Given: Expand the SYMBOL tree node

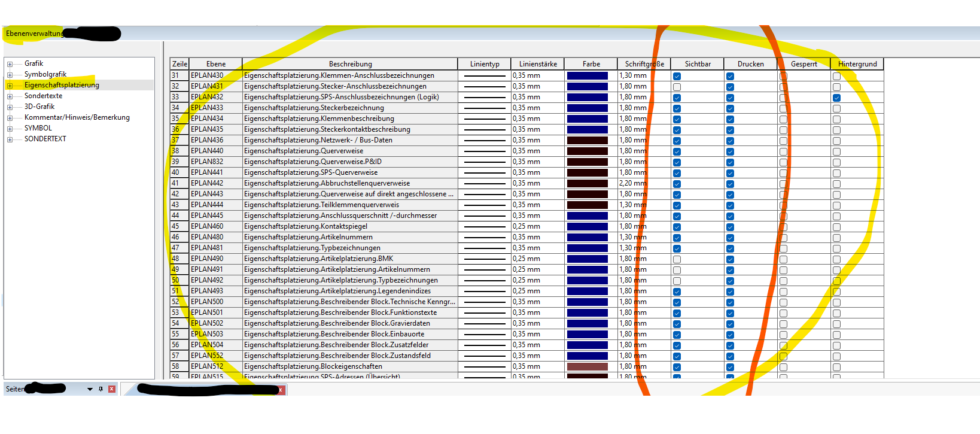Looking at the screenshot, I should (x=10, y=129).
